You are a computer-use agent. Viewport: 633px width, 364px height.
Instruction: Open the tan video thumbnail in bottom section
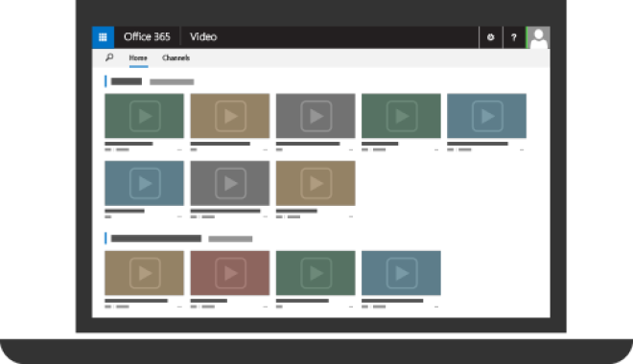144,273
